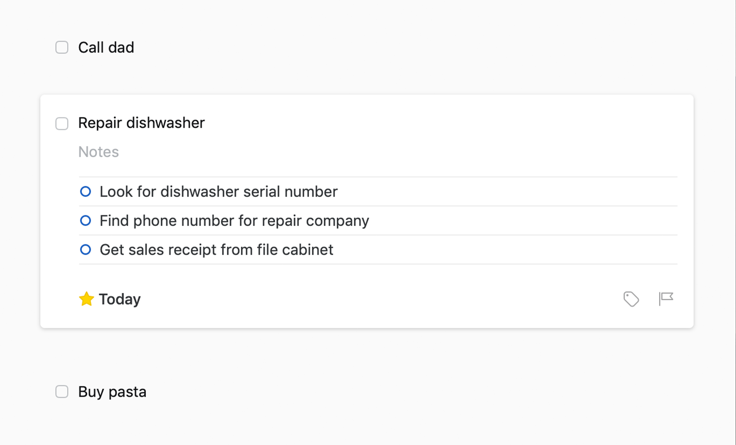The height and width of the screenshot is (445, 736).
Task: Click blank area between Call dad and card
Action: coord(367,76)
